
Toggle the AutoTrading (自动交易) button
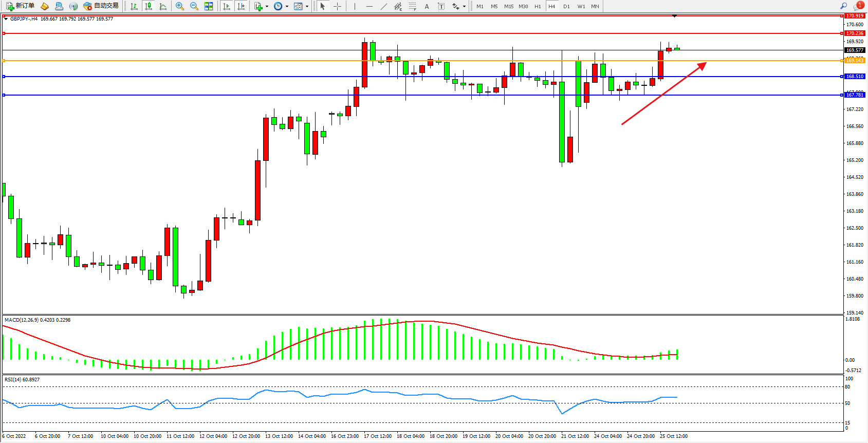[x=101, y=6]
